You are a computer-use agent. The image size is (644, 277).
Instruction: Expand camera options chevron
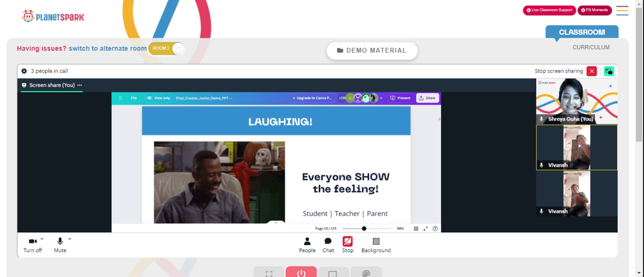(42, 239)
